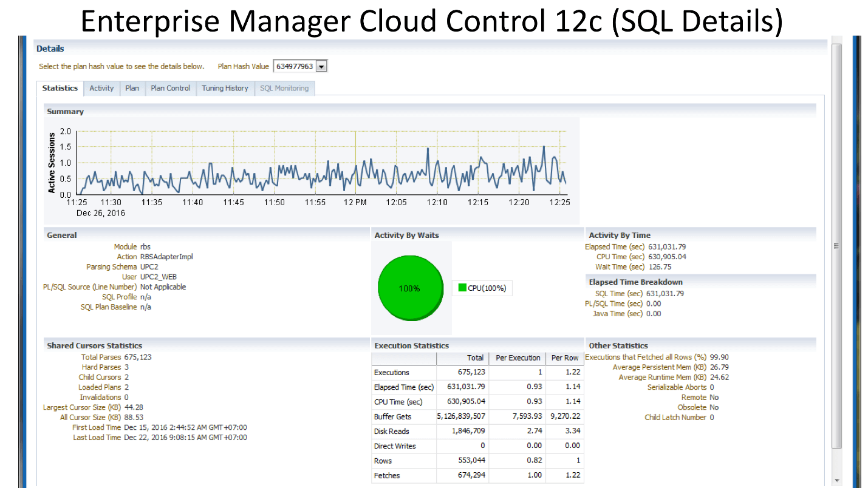Click the green CPU(100%) legend swatch
This screenshot has height=488, width=868.
pos(462,288)
